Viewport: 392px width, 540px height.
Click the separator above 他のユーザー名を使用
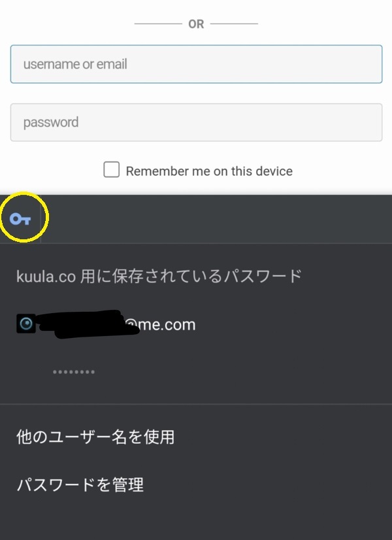click(196, 404)
